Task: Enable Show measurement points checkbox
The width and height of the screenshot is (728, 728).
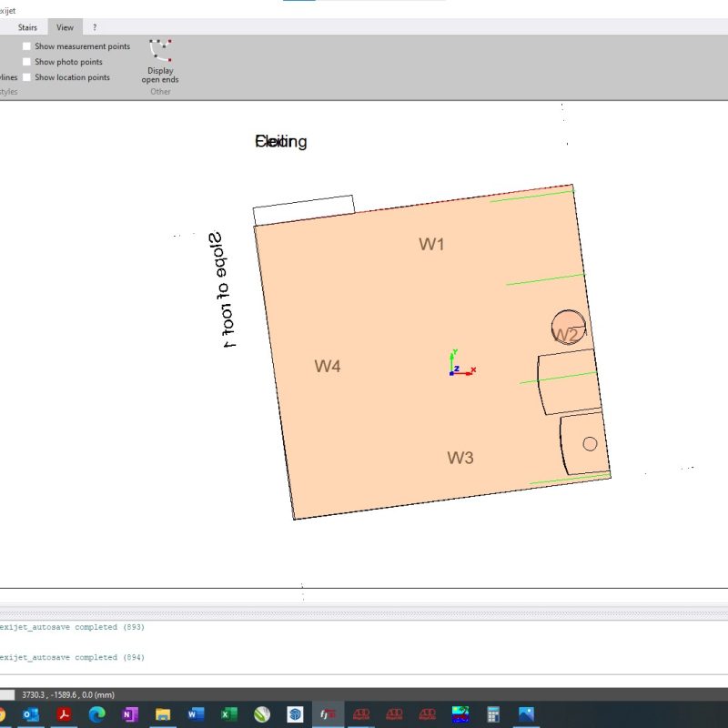Action: coord(27,46)
